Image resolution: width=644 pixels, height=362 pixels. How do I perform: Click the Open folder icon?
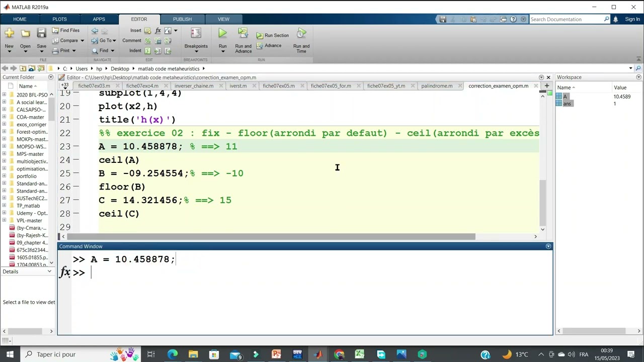pyautogui.click(x=25, y=33)
